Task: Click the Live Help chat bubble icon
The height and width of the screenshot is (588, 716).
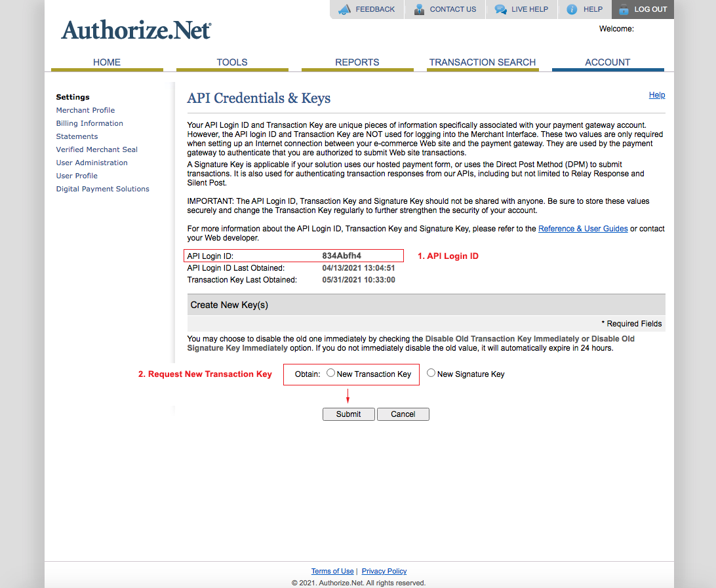Action: click(500, 9)
